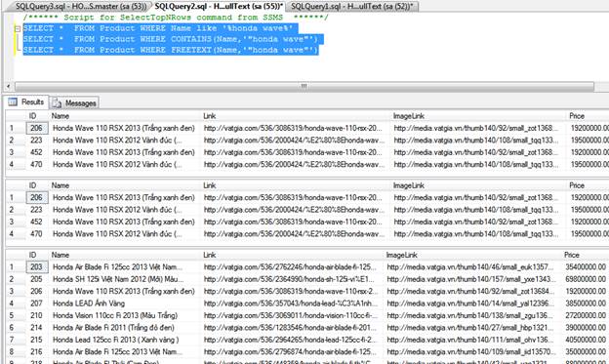This screenshot has width=609, height=364.
Task: Select ID cell 206 in second result grid
Action: [37, 197]
